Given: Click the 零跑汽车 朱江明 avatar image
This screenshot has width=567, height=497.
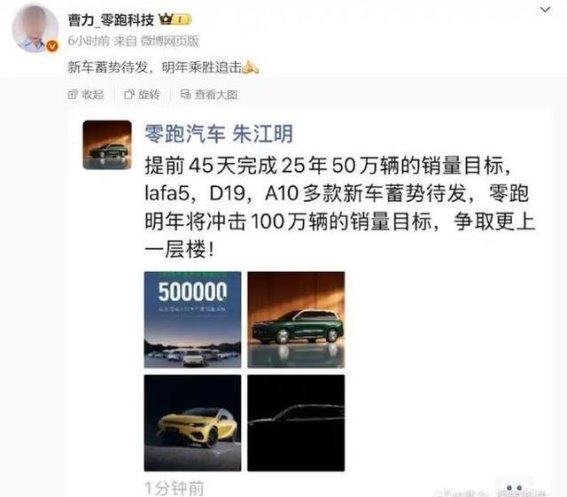Looking at the screenshot, I should tap(107, 145).
